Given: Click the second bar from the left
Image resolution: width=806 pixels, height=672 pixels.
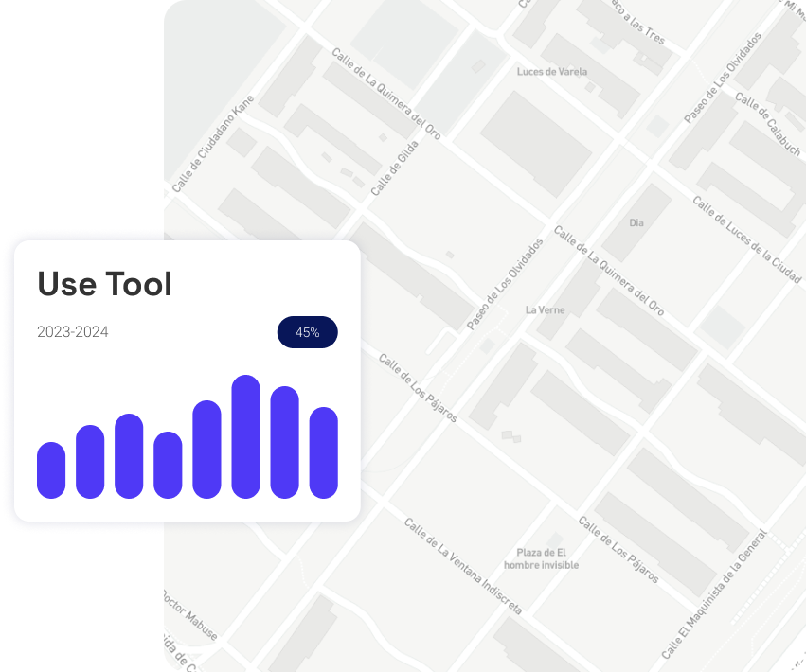Looking at the screenshot, I should point(90,462).
